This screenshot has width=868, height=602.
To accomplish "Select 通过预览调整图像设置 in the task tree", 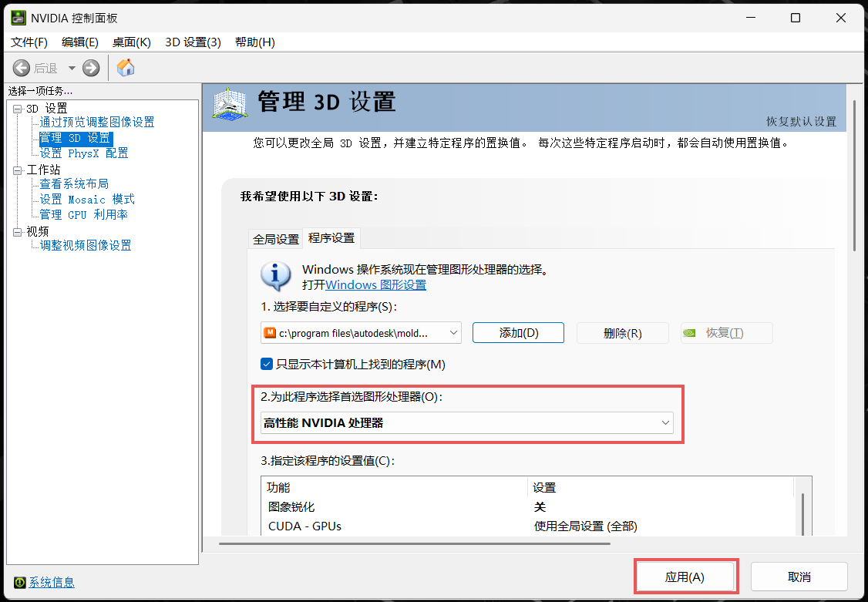I will [x=97, y=123].
